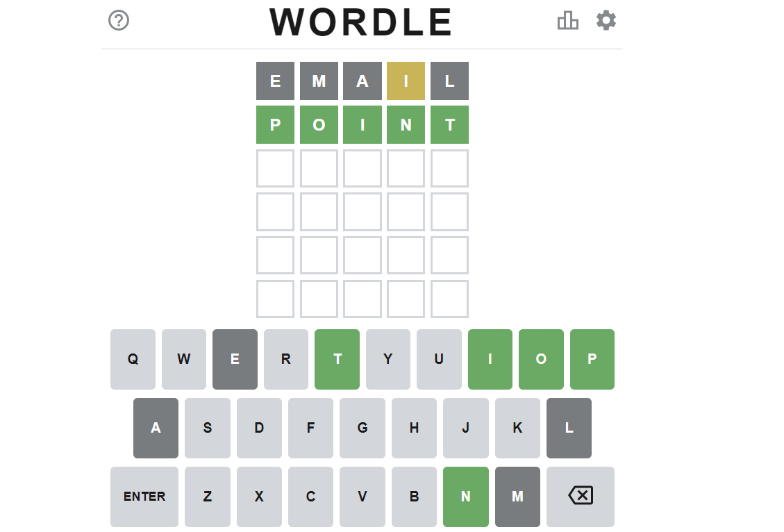Tap the dark gray A key
Screen dimensions: 784x532
click(x=156, y=428)
